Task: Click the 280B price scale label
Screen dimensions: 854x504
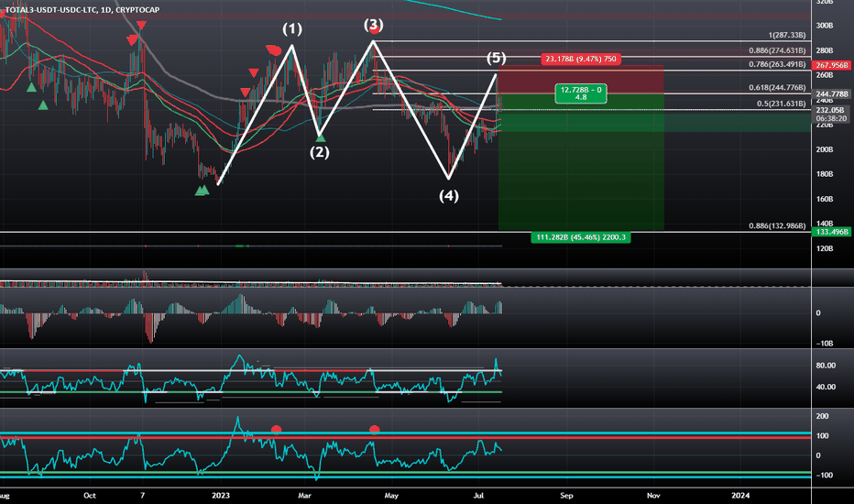Action: (825, 50)
